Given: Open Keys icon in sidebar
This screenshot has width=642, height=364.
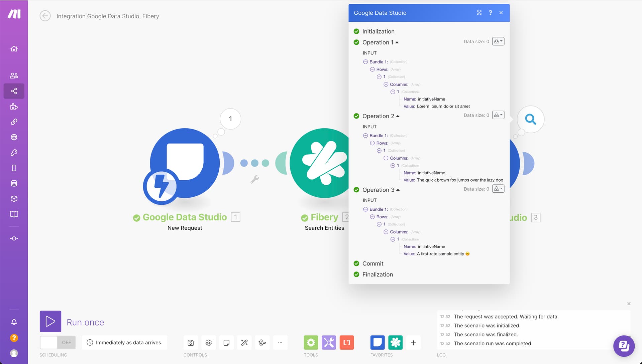Looking at the screenshot, I should 14,153.
